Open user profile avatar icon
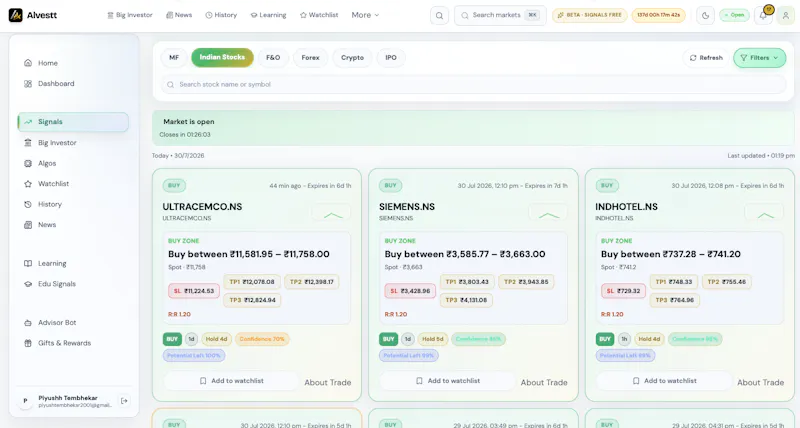Viewport: 800px width, 428px height. [x=786, y=15]
